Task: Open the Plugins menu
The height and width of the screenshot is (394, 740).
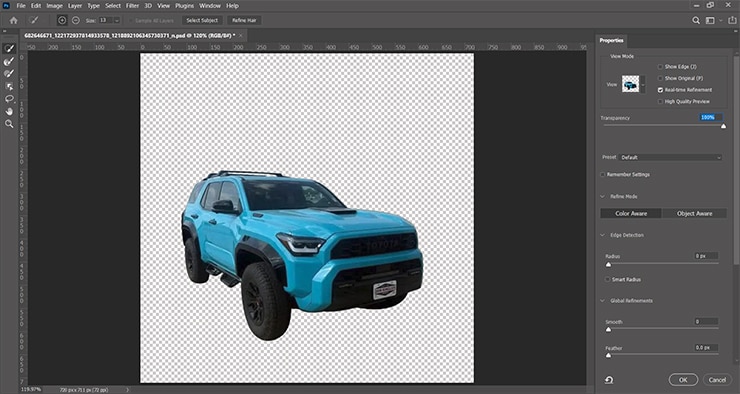Action: [185, 6]
